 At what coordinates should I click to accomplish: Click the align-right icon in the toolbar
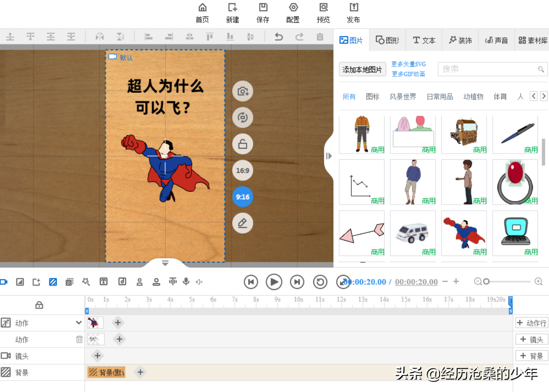click(x=168, y=37)
